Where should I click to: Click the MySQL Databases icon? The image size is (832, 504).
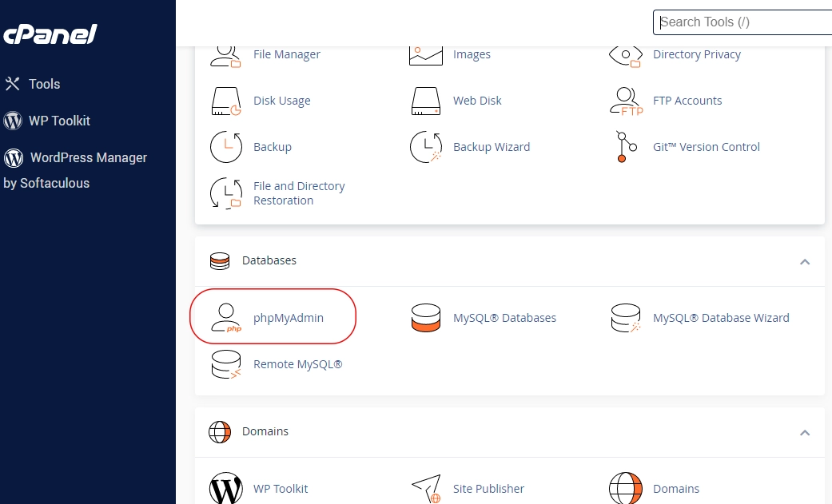[x=425, y=318]
